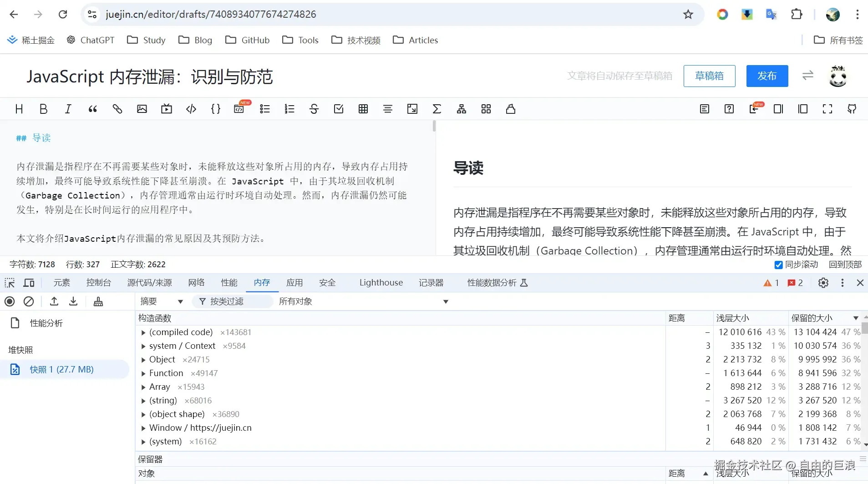
Task: Expand the system / Context row
Action: point(143,346)
